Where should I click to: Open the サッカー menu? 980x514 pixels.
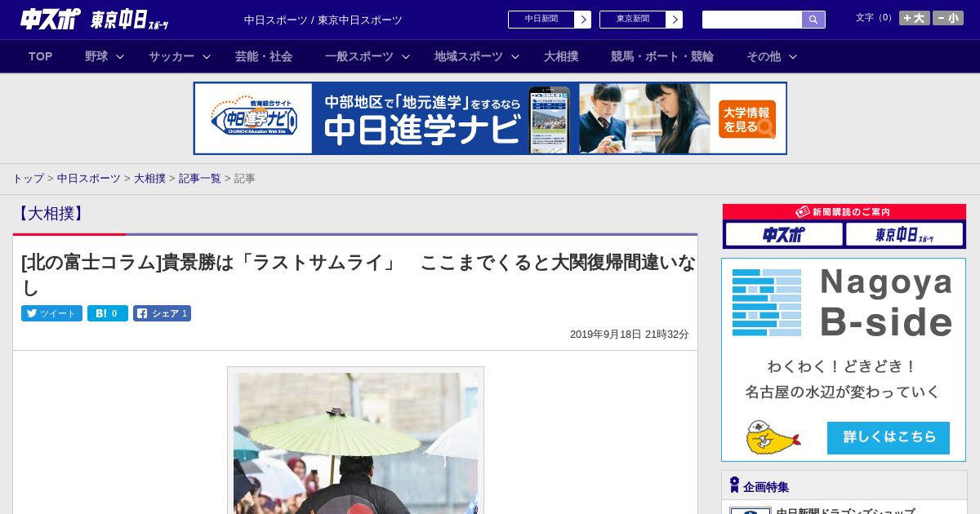tap(171, 56)
